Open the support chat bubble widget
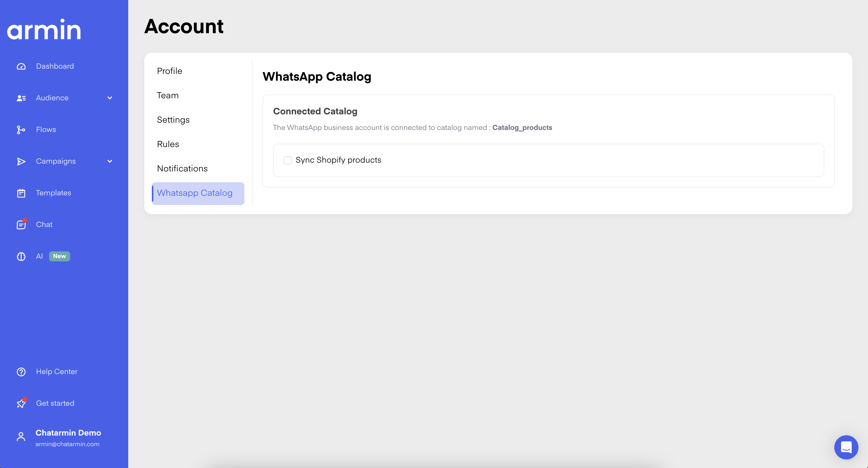Viewport: 868px width, 468px height. coord(846,447)
